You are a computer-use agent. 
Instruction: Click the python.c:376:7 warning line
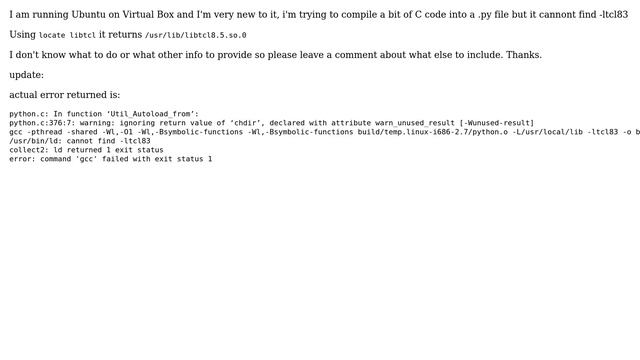(271, 123)
